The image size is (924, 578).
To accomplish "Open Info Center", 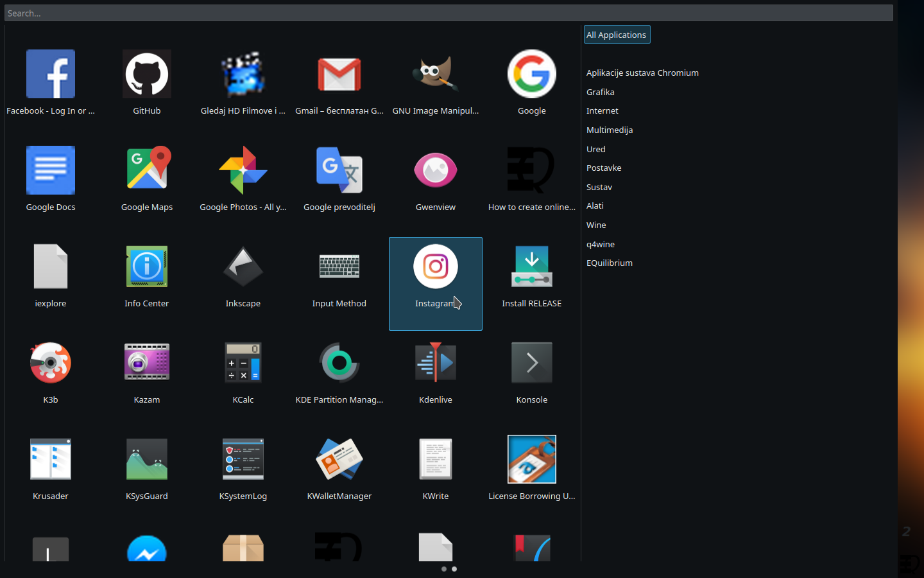I will coord(147,267).
